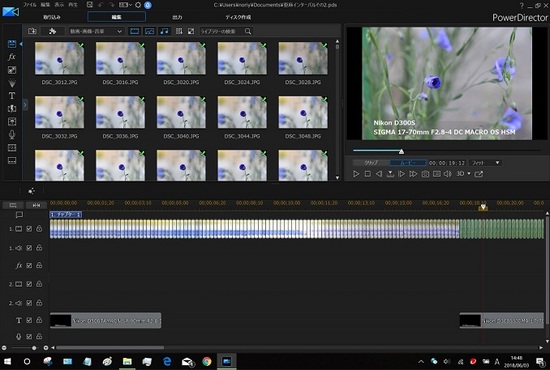Image resolution: width=550 pixels, height=370 pixels.
Task: Click the library search magnifier icon
Action: pyautogui.click(x=248, y=31)
